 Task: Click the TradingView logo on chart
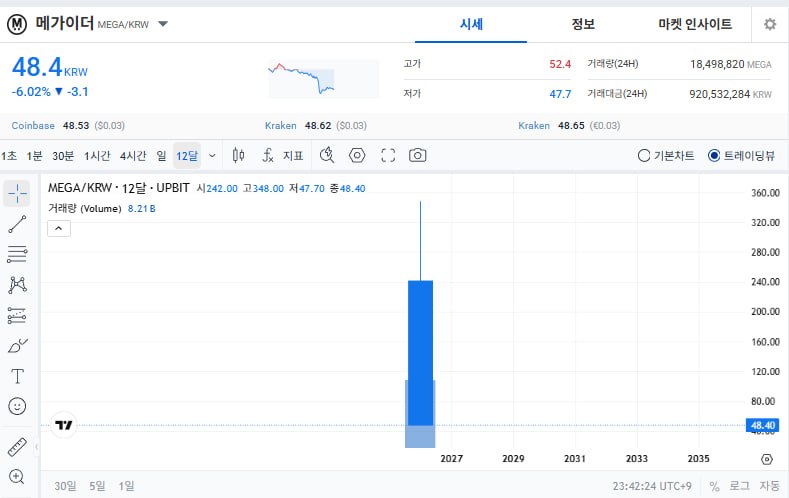[64, 426]
